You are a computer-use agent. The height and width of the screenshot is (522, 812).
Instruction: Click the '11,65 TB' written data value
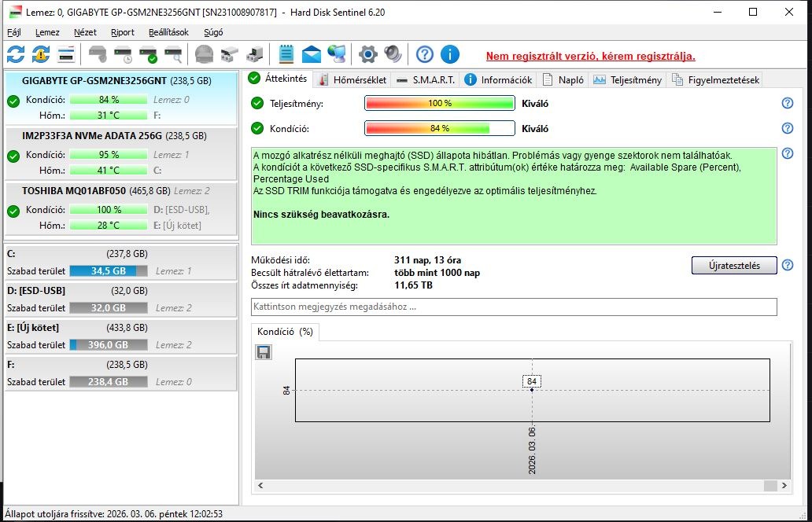tap(413, 285)
